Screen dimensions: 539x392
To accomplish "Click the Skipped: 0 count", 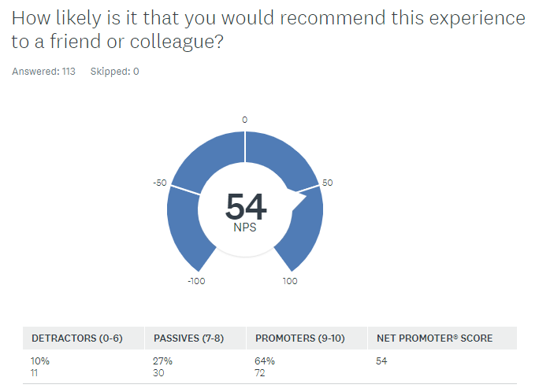I will coord(115,72).
